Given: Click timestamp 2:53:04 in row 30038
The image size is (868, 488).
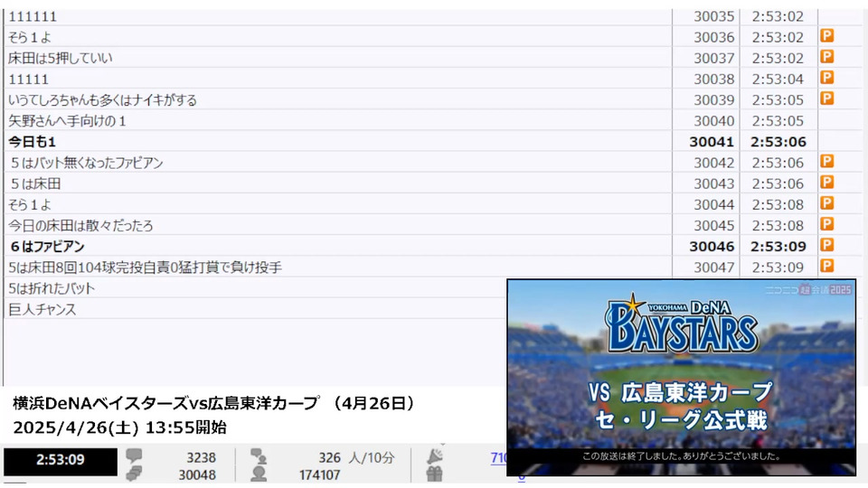Looking at the screenshot, I should [x=778, y=80].
